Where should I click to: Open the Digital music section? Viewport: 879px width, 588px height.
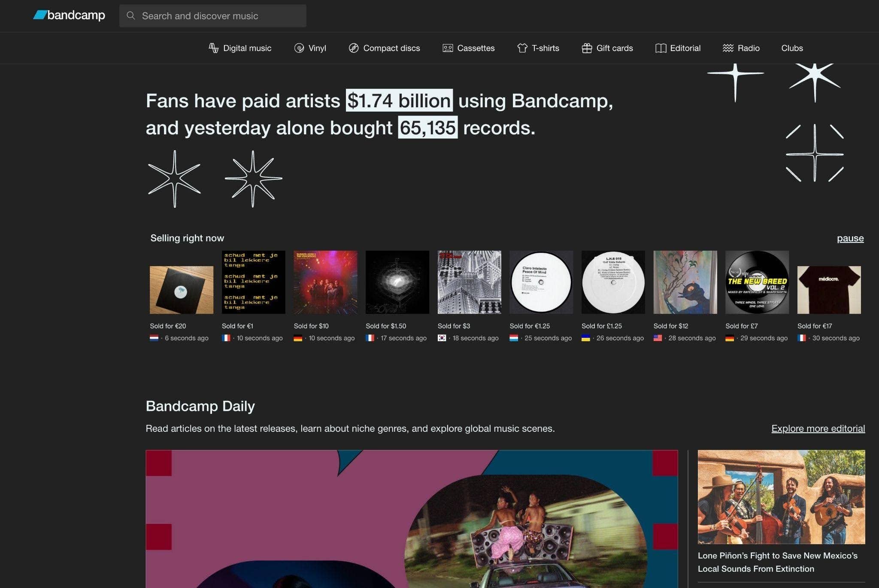[240, 48]
